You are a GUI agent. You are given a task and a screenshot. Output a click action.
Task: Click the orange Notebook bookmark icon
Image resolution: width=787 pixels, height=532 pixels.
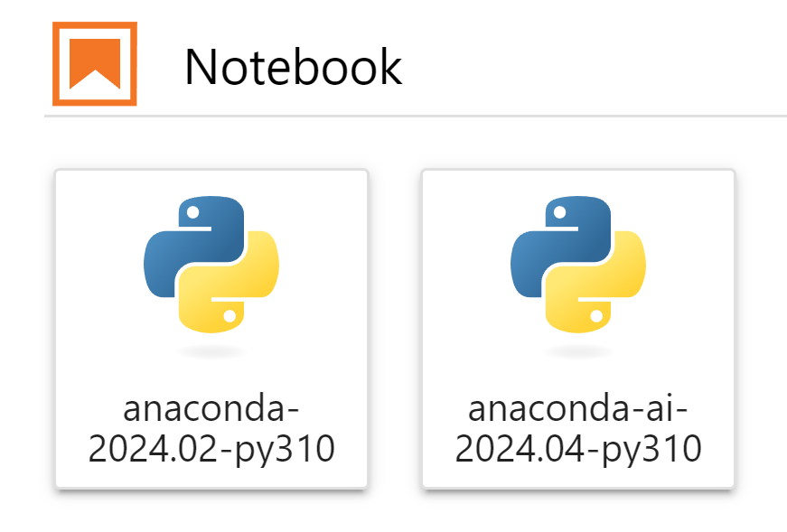[94, 64]
